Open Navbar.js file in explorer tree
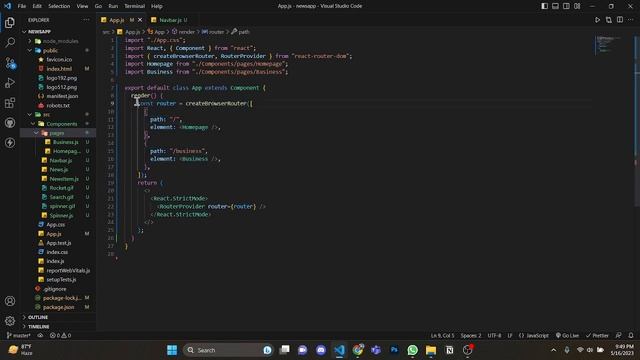This screenshot has width=640, height=360. pos(60,160)
